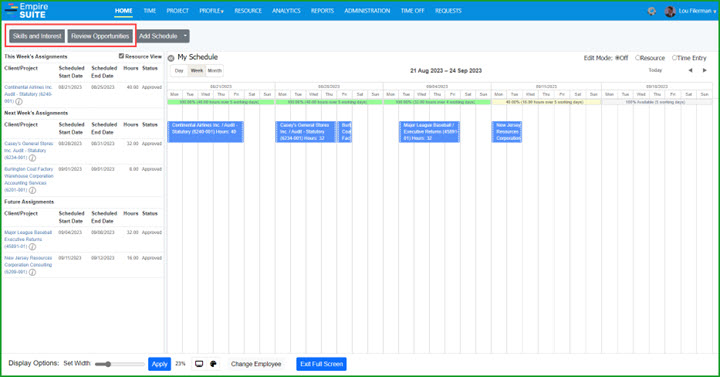Screen dimensions: 720x377
Task: Click the first green 100% utilization bar
Action: [x=221, y=102]
